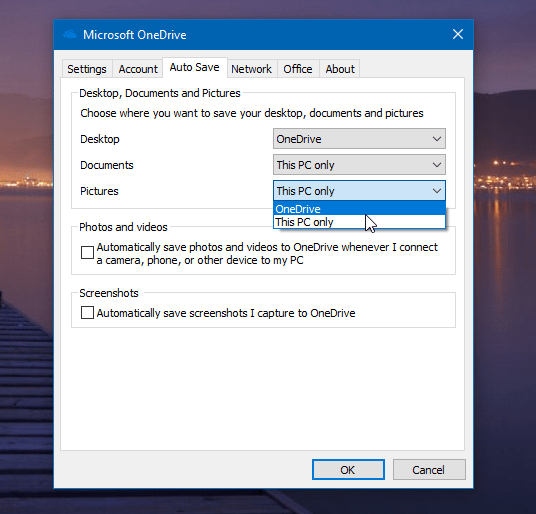Click the Pictures label text
The height and width of the screenshot is (514, 536).
99,191
